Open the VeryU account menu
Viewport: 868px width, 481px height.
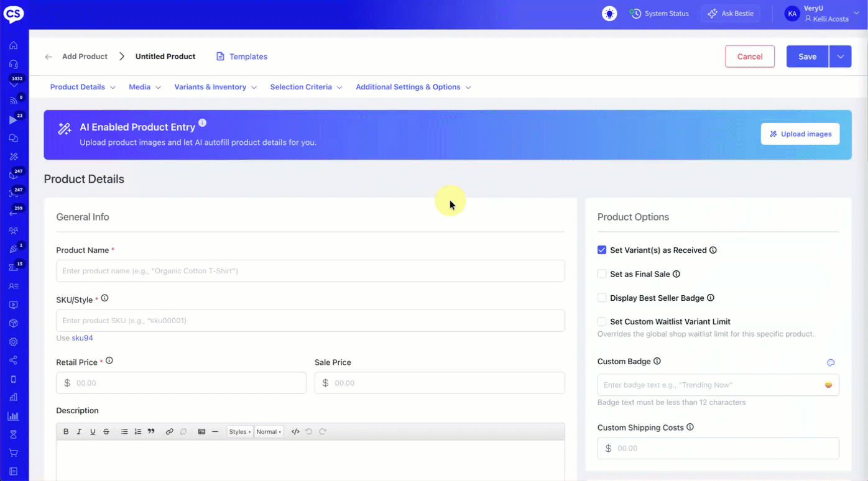822,14
